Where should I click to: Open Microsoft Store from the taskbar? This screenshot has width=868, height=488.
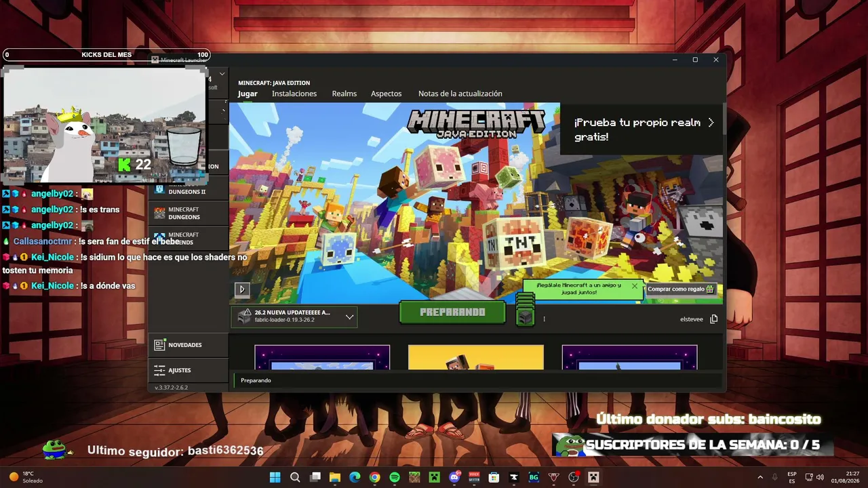494,477
